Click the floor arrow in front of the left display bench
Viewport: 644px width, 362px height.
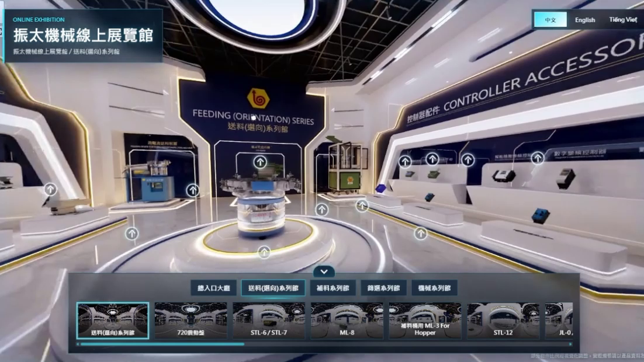point(132,234)
